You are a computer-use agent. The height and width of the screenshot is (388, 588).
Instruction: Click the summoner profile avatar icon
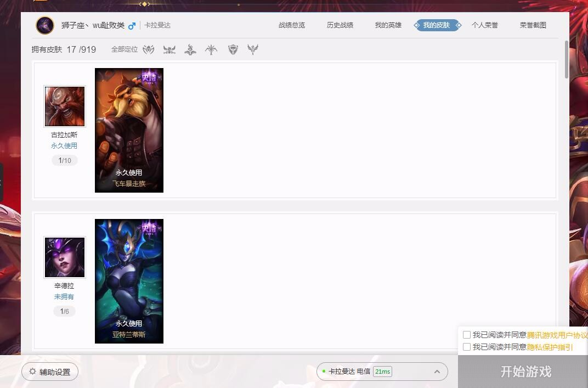(45, 25)
